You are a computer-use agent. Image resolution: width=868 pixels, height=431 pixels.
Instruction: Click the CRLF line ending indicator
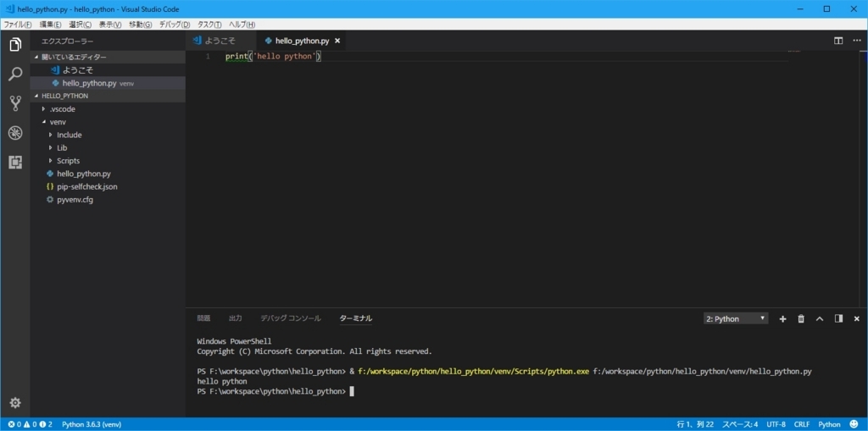click(x=802, y=424)
